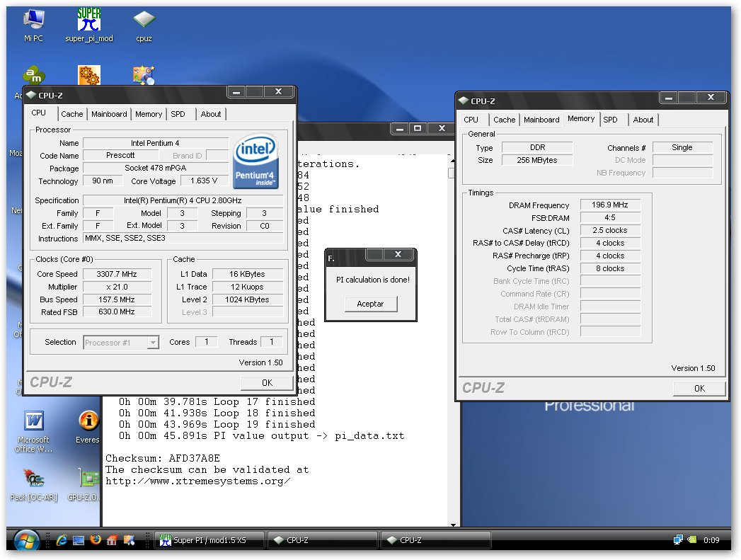Open the Start menu orb
Screen dimensions: 741x560
[x=26, y=540]
